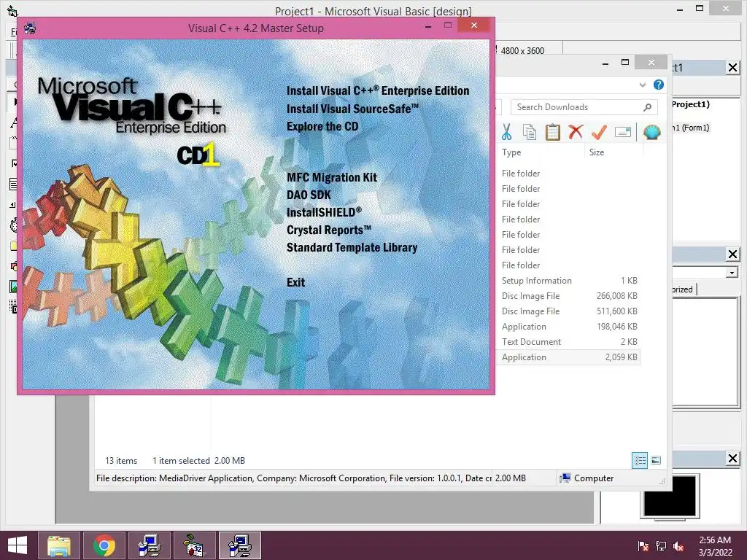Expand the Explorer ribbon chevron

pos(642,85)
